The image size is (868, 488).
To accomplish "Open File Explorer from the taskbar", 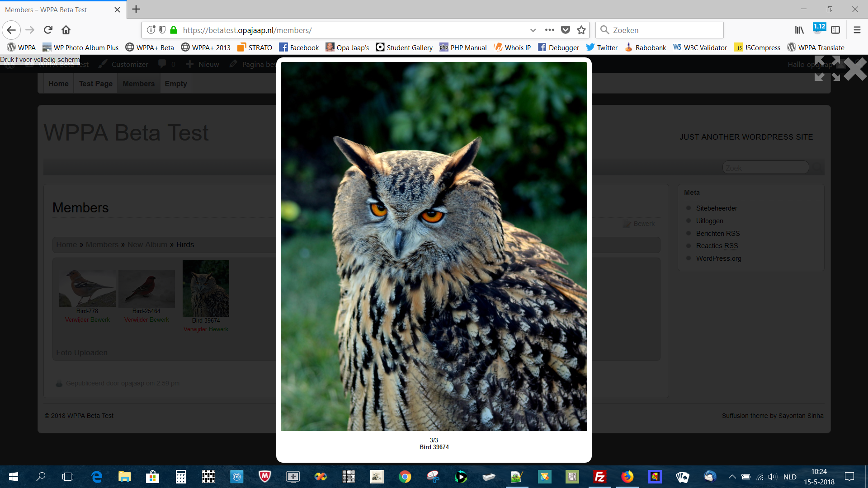I will [124, 477].
